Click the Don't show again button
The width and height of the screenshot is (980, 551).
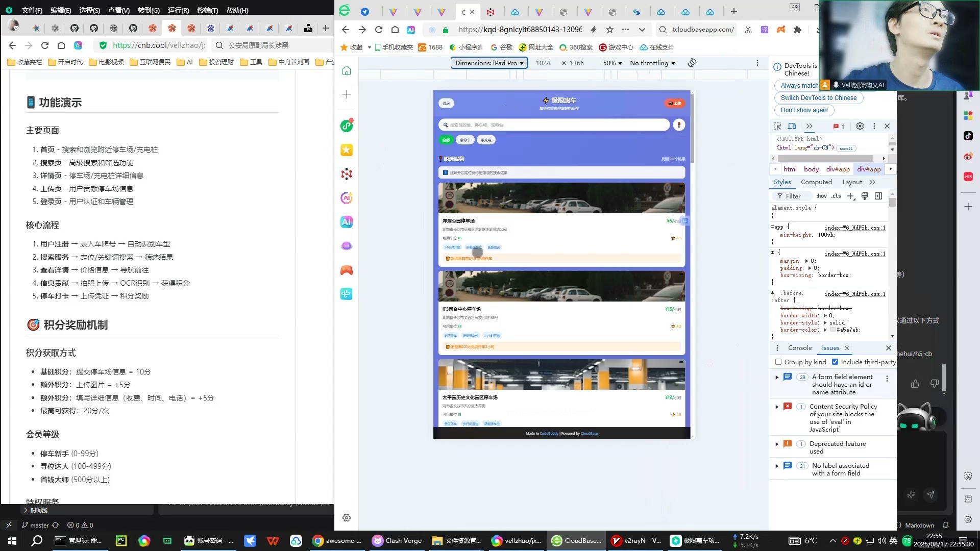(x=804, y=110)
